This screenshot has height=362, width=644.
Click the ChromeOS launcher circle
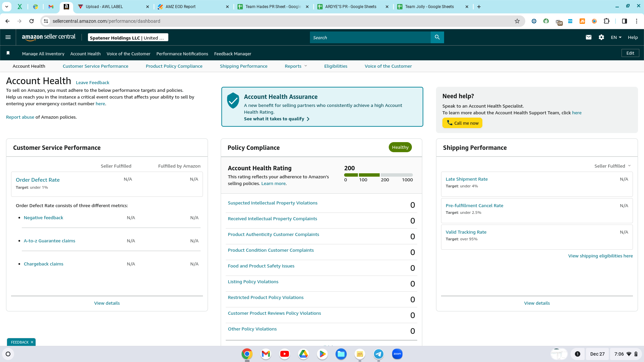(x=8, y=354)
